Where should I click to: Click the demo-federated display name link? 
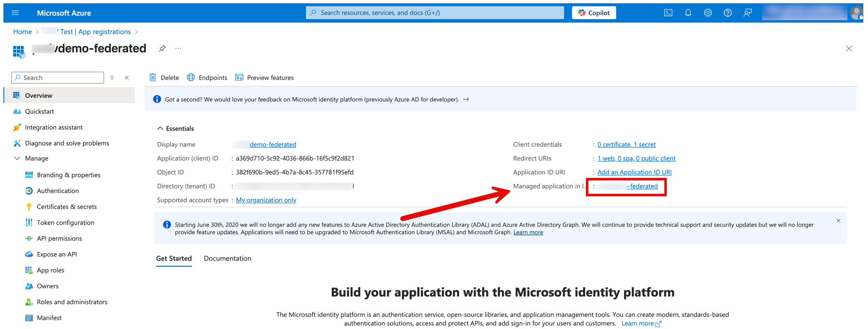272,145
